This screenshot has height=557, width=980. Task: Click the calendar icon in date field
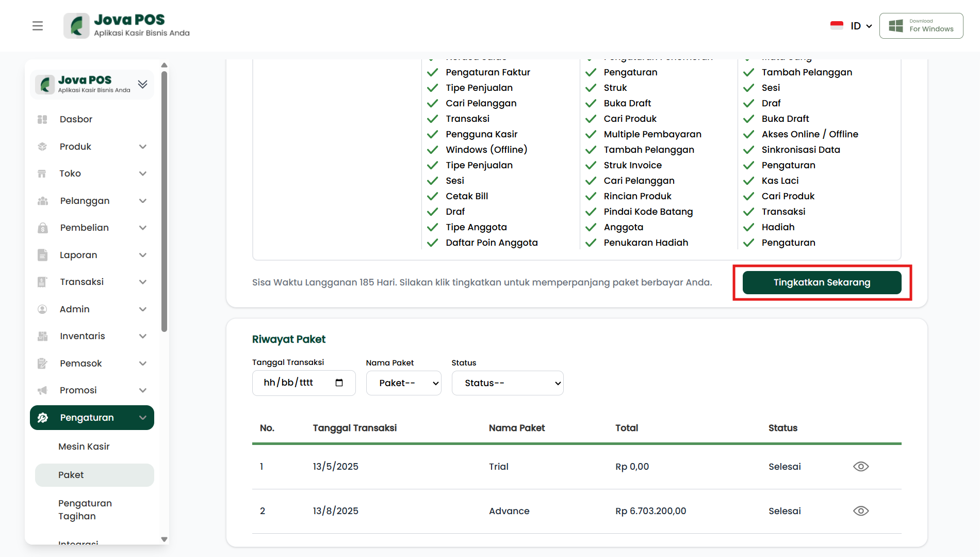coord(339,383)
